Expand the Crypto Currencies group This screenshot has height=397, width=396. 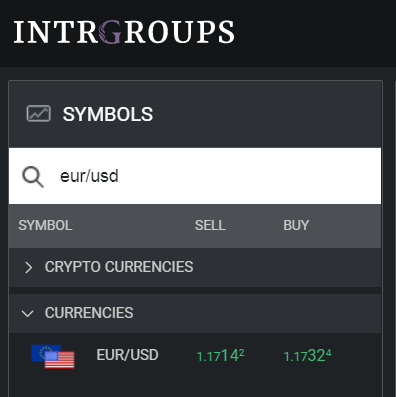(195, 267)
